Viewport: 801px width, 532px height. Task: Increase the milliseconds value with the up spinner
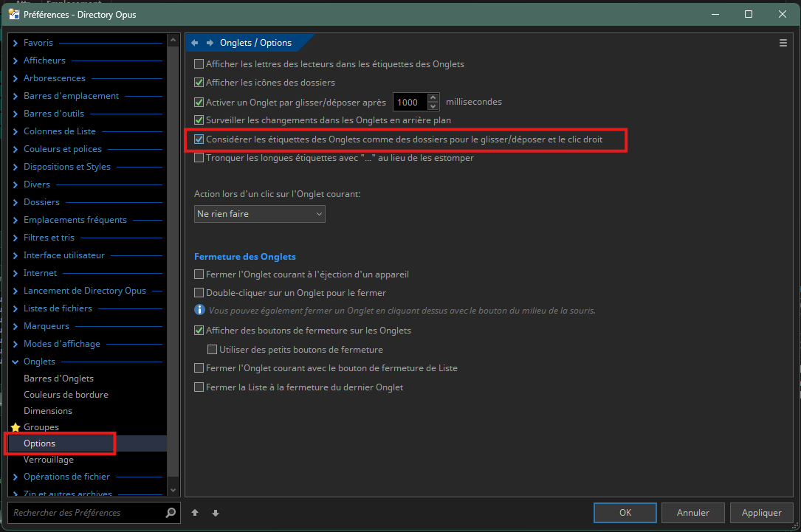pos(433,97)
